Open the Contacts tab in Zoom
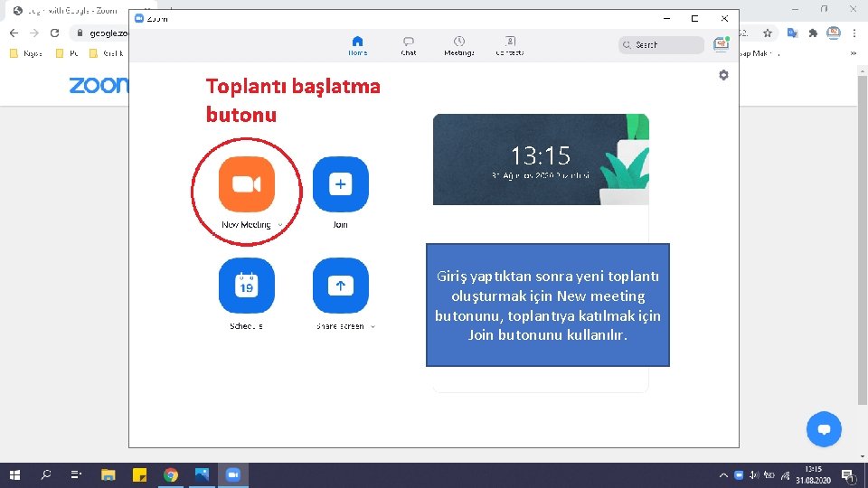The width and height of the screenshot is (868, 488). 510,45
